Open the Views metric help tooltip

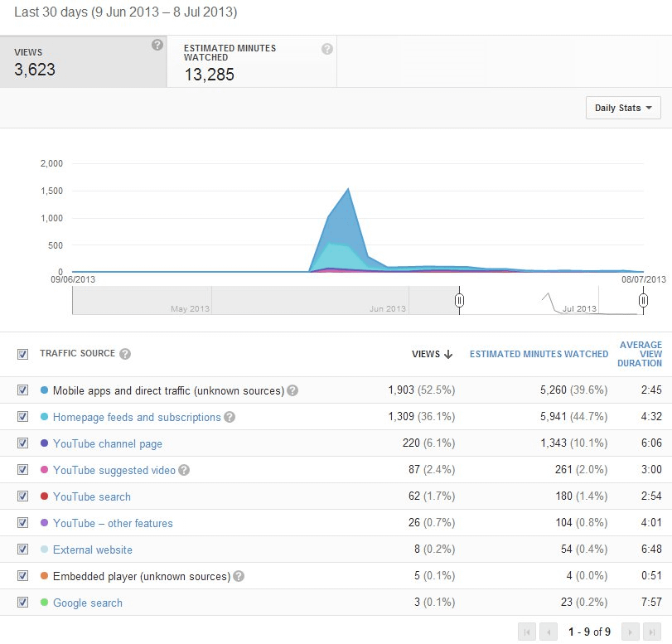pos(157,46)
